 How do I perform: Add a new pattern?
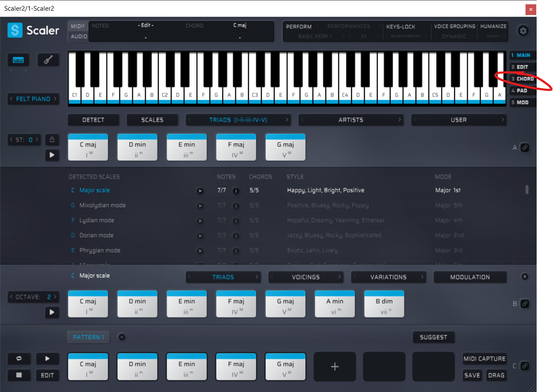(122, 337)
